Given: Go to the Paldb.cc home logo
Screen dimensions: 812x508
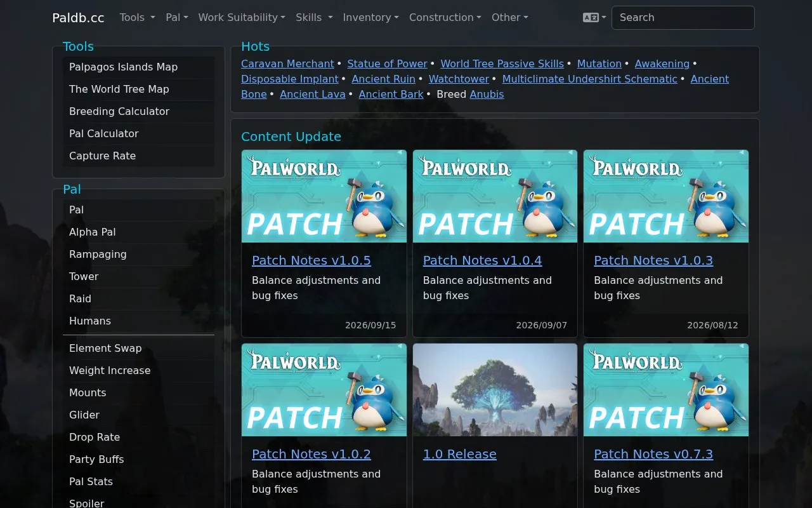Looking at the screenshot, I should [x=78, y=18].
